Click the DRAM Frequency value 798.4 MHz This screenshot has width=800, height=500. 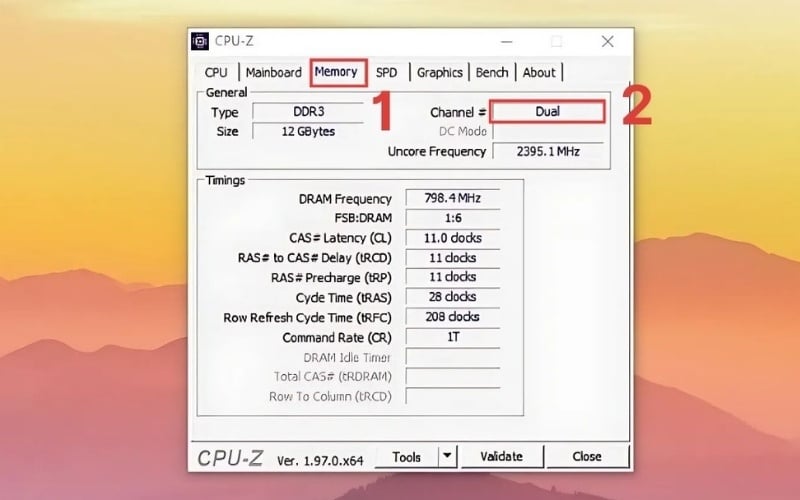tap(453, 198)
